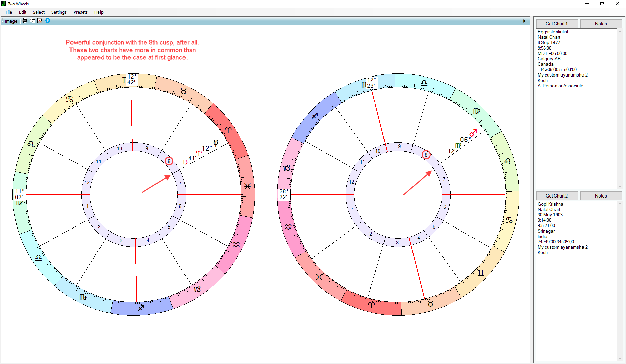Click the Aquarius glyph on left wheel
The width and height of the screenshot is (626, 364).
coord(236,245)
